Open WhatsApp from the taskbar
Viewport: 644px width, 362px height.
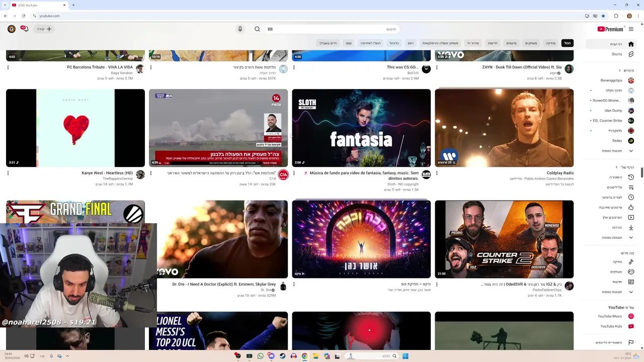point(260,356)
